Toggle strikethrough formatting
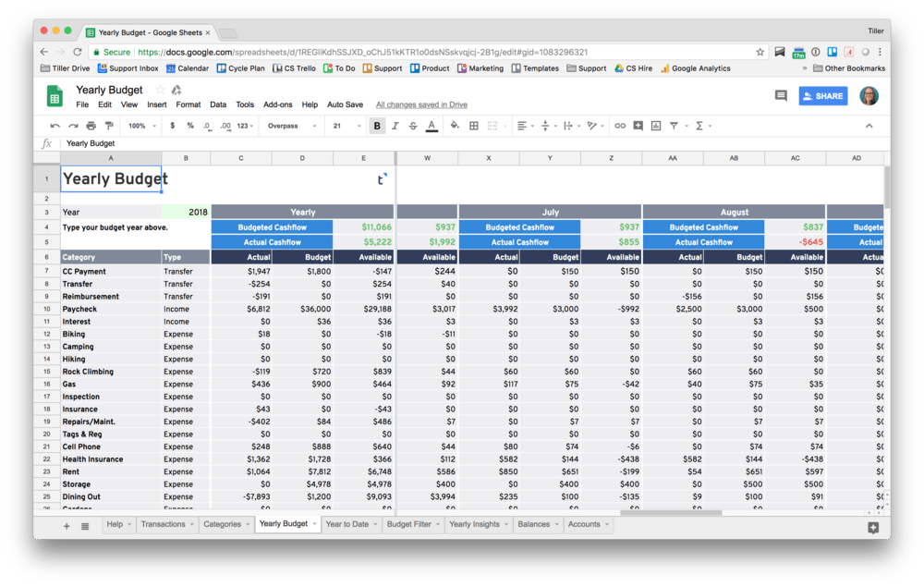Screen dimensions: 924x587 [413, 126]
